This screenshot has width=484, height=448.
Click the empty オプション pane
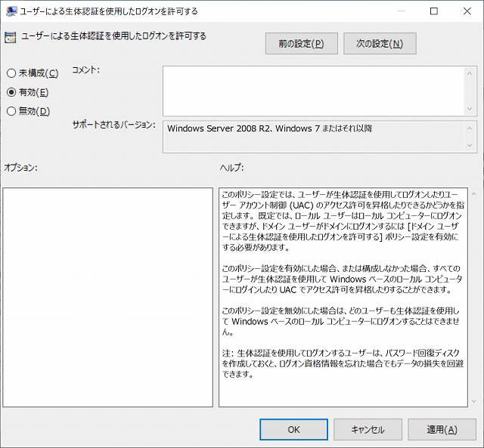point(107,297)
